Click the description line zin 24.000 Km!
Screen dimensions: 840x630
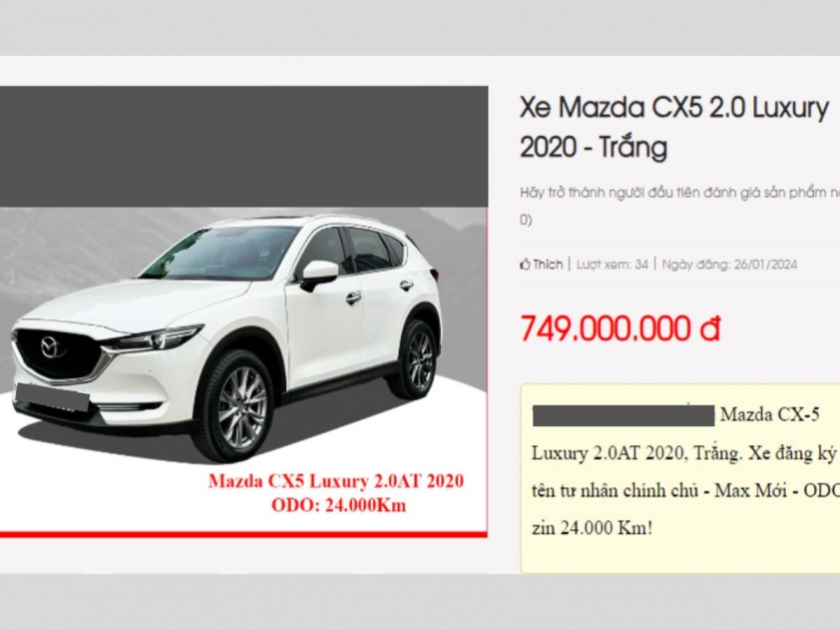tap(592, 529)
